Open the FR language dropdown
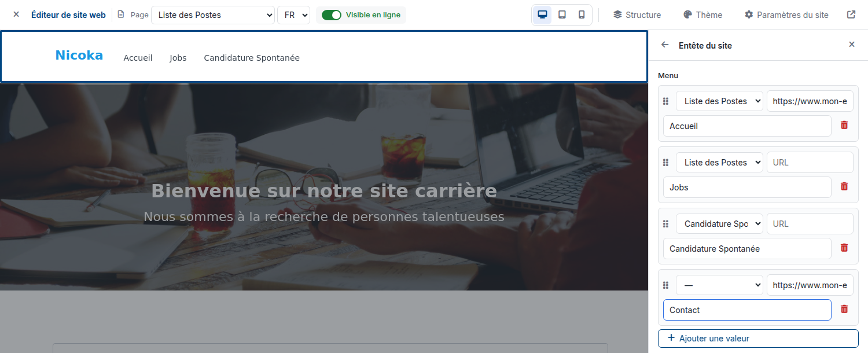The width and height of the screenshot is (868, 353). (x=293, y=15)
